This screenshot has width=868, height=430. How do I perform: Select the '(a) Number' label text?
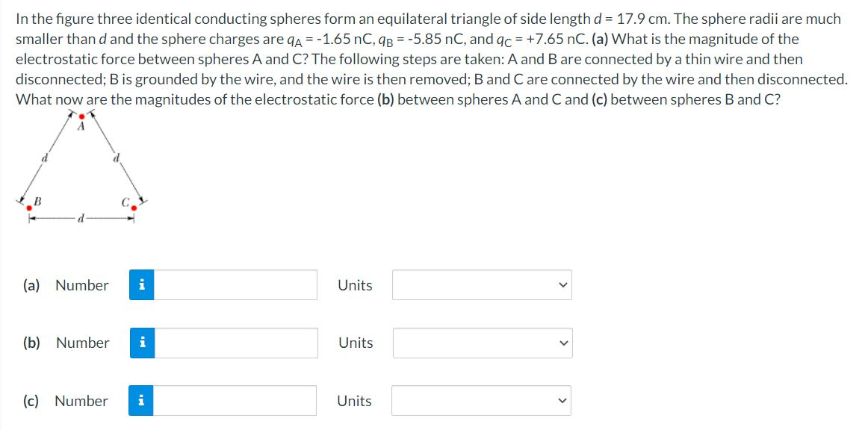66,284
